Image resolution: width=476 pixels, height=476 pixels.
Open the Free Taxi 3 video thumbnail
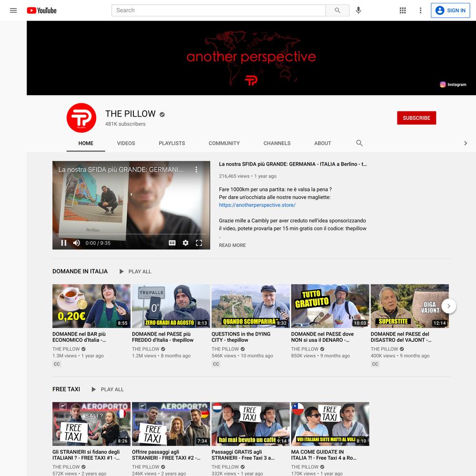coord(250,424)
